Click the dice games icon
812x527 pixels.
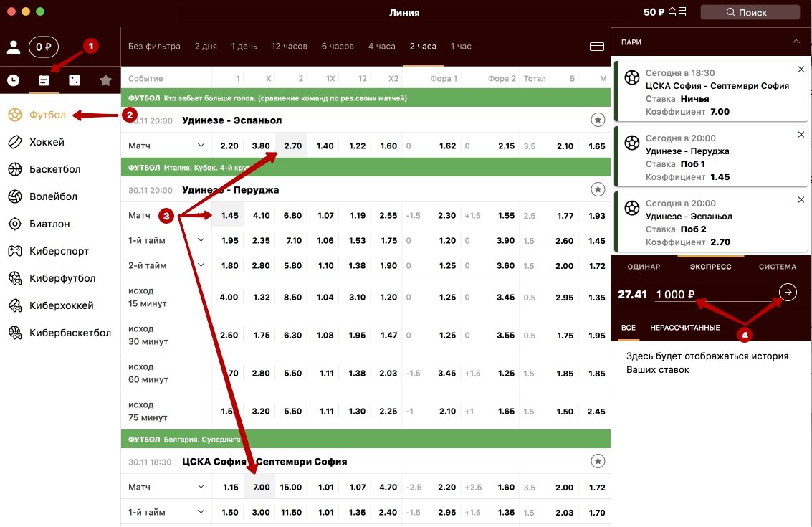tap(75, 80)
